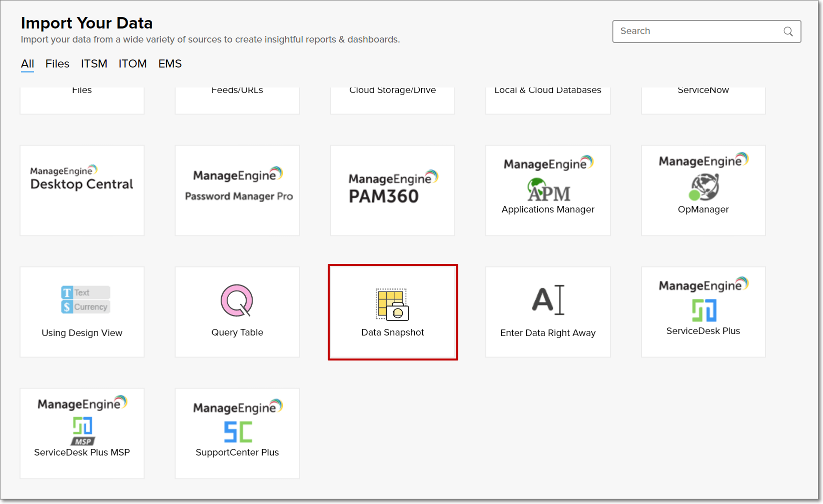The width and height of the screenshot is (823, 504).
Task: Open the EMS tab
Action: [x=170, y=64]
